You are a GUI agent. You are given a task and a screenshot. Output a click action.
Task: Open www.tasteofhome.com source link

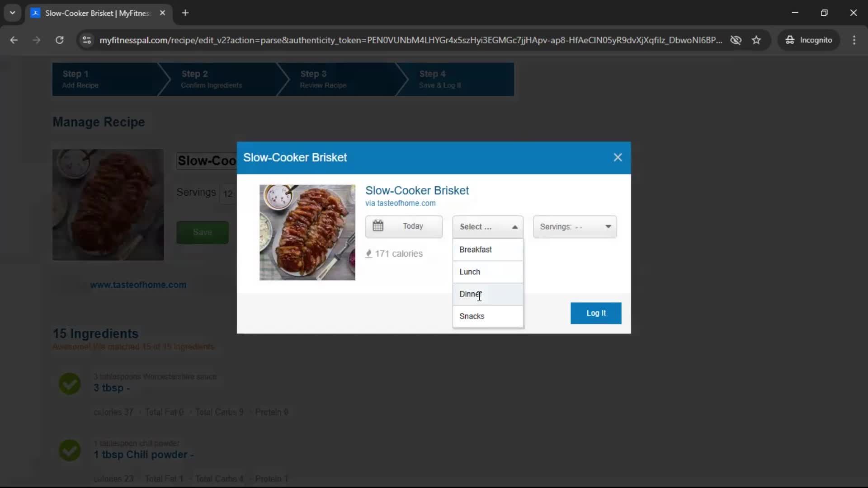pyautogui.click(x=138, y=285)
